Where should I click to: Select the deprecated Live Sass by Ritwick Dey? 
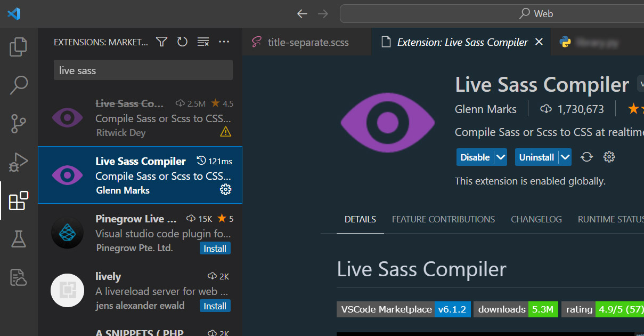pos(140,117)
